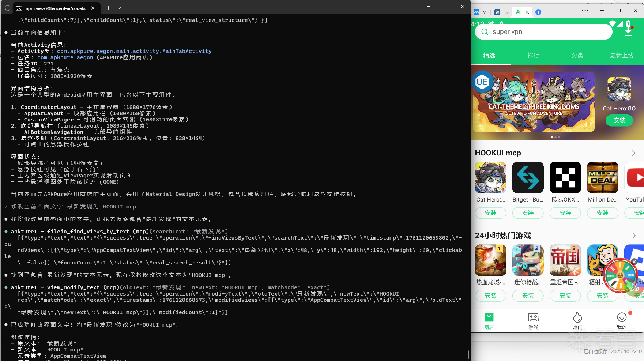Tap the floating lucky wheel icon
Image resolution: width=644 pixels, height=361 pixels.
coord(620,276)
